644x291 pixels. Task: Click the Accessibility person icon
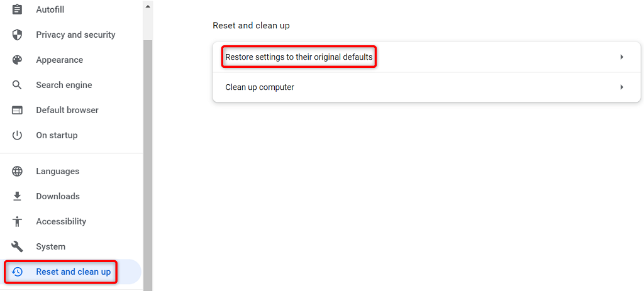pyautogui.click(x=17, y=221)
